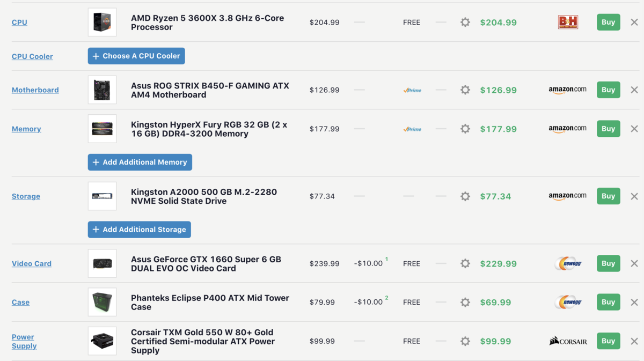Remove the Kingston HyperX Fury memory
644x361 pixels.
(634, 129)
